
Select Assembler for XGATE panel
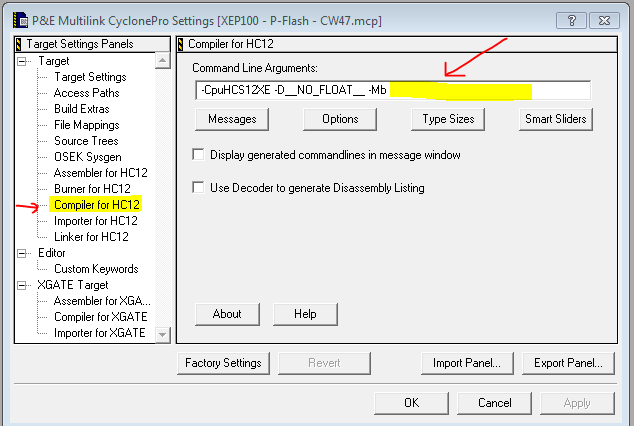102,301
